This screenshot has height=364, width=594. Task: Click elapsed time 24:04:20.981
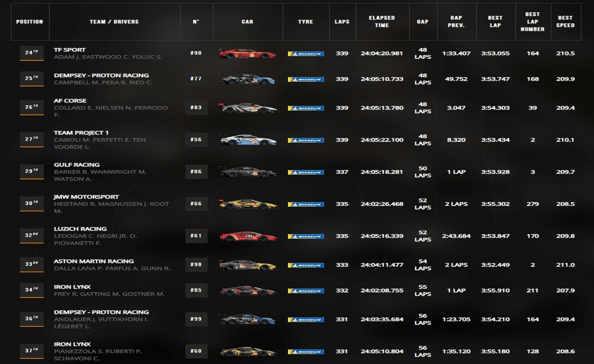pyautogui.click(x=382, y=53)
